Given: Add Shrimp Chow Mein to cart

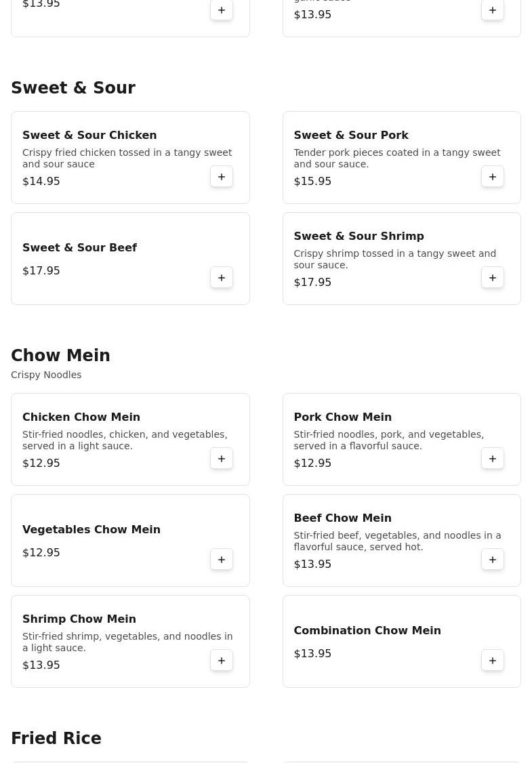Looking at the screenshot, I should pyautogui.click(x=222, y=661).
